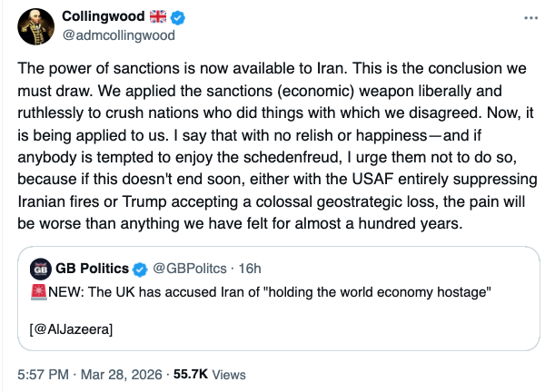Open the three-dot more options menu

tap(531, 19)
